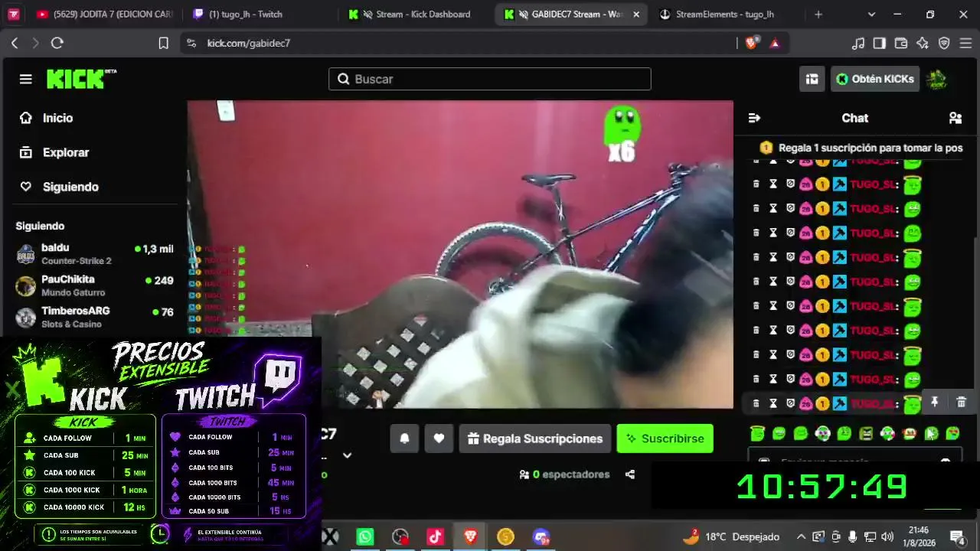Open the Brave Rewards triangle icon
The image size is (980, 551).
[775, 43]
